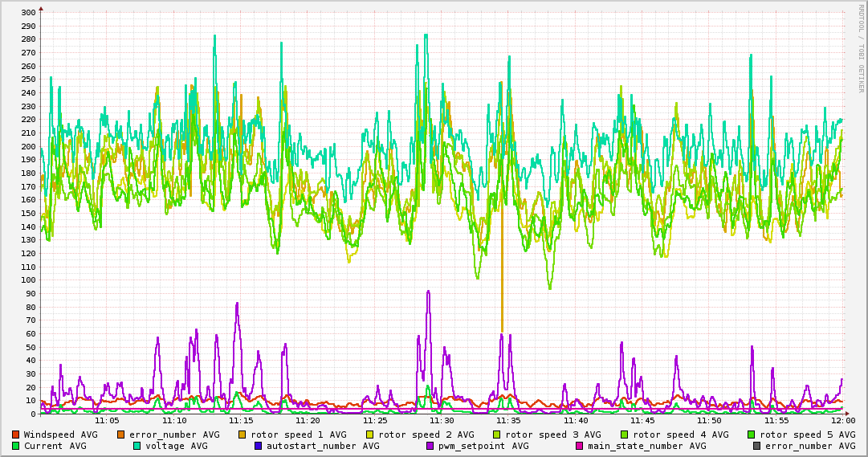The image size is (868, 457).
Task: Click the dark gray error_number AVG swatch
Action: (756, 446)
